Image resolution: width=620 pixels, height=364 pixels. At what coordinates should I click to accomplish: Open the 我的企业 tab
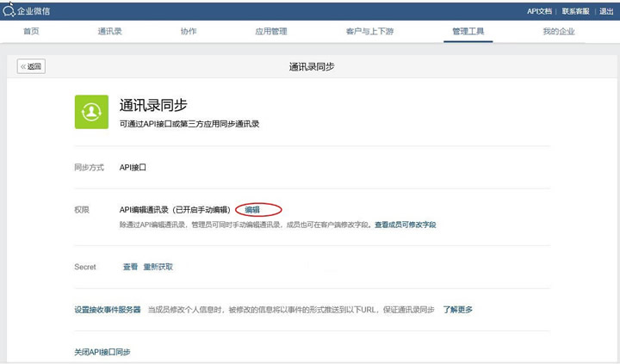tap(558, 32)
